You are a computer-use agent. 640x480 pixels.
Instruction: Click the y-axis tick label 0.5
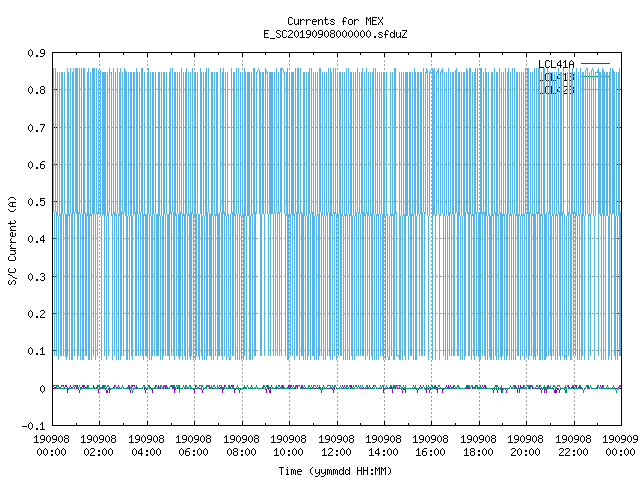pos(36,202)
